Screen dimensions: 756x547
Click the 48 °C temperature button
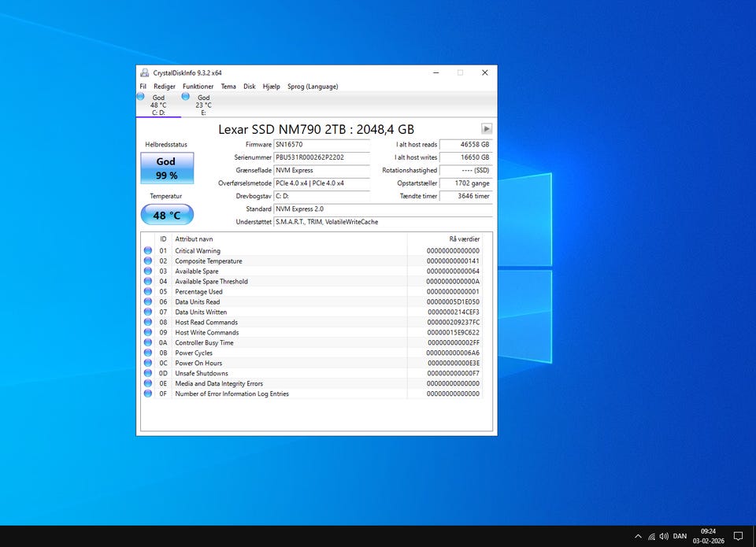[x=166, y=215]
